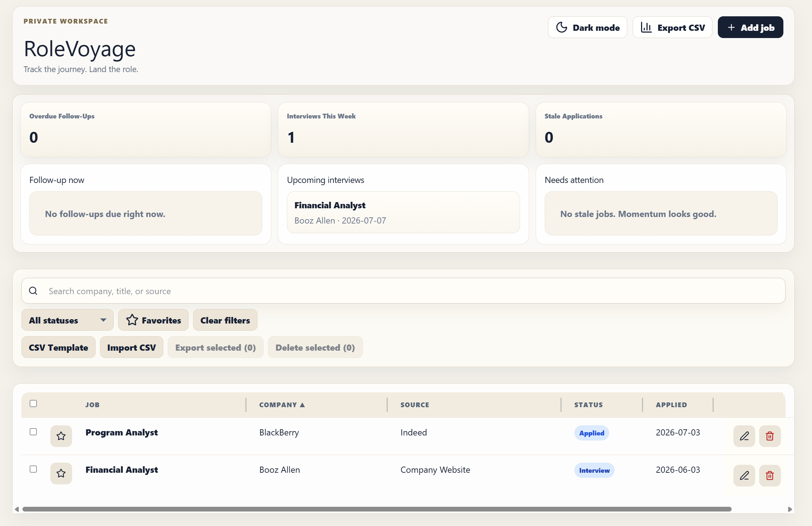Sort by Source column header

[415, 405]
